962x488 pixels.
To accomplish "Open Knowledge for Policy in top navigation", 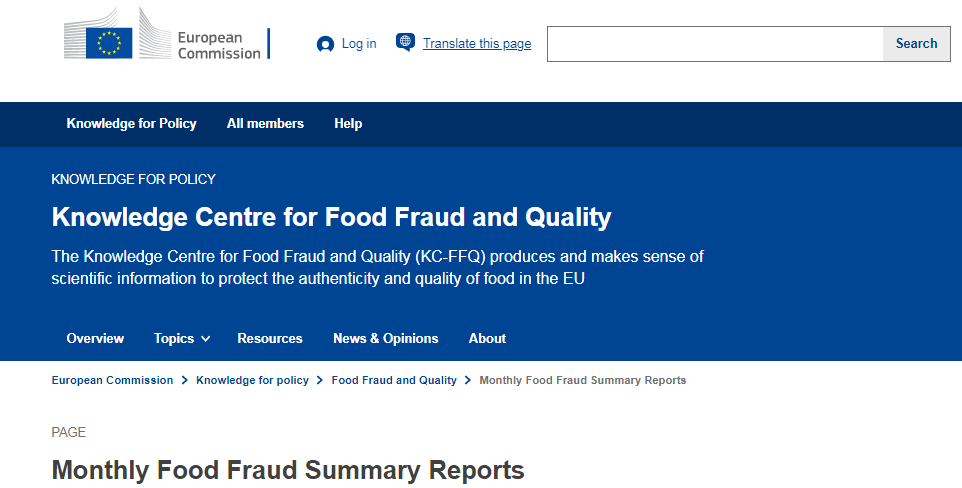I will coord(131,124).
